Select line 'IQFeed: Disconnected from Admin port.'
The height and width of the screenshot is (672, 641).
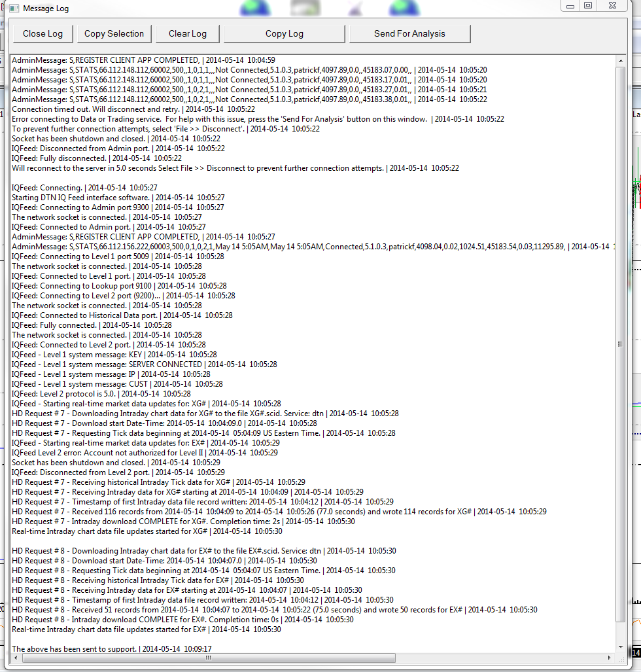[x=118, y=149]
